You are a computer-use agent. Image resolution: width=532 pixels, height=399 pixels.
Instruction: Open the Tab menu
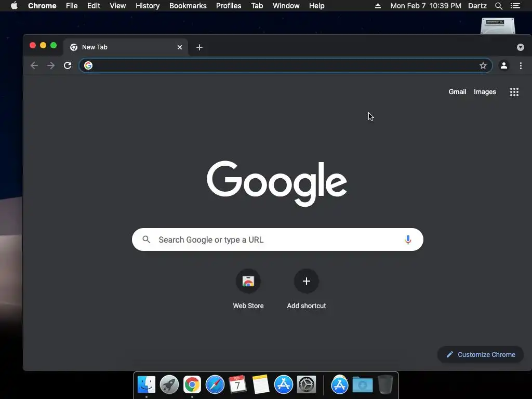pos(257,6)
